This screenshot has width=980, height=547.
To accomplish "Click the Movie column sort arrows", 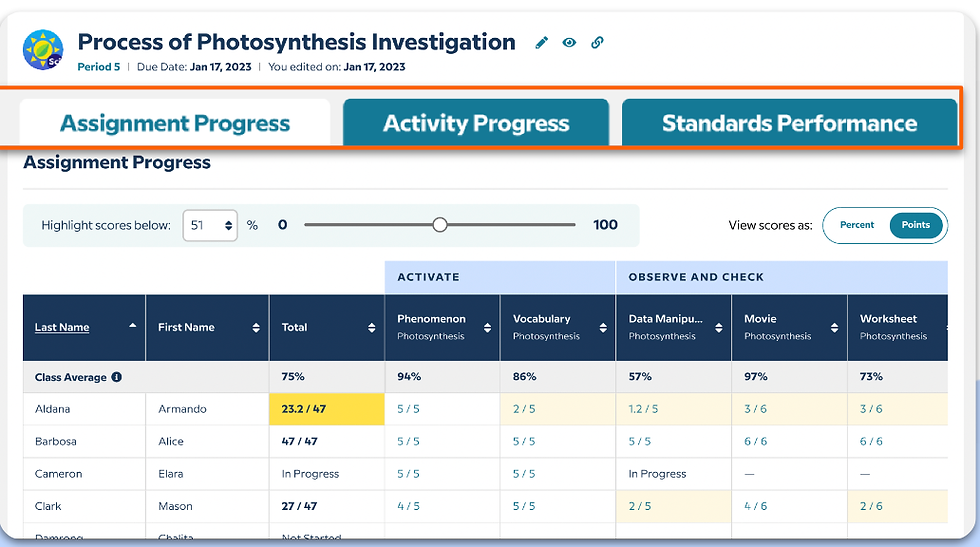I will pos(834,328).
